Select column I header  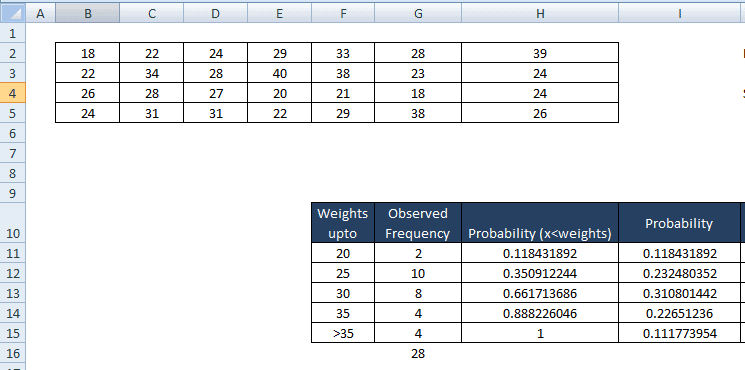click(679, 13)
